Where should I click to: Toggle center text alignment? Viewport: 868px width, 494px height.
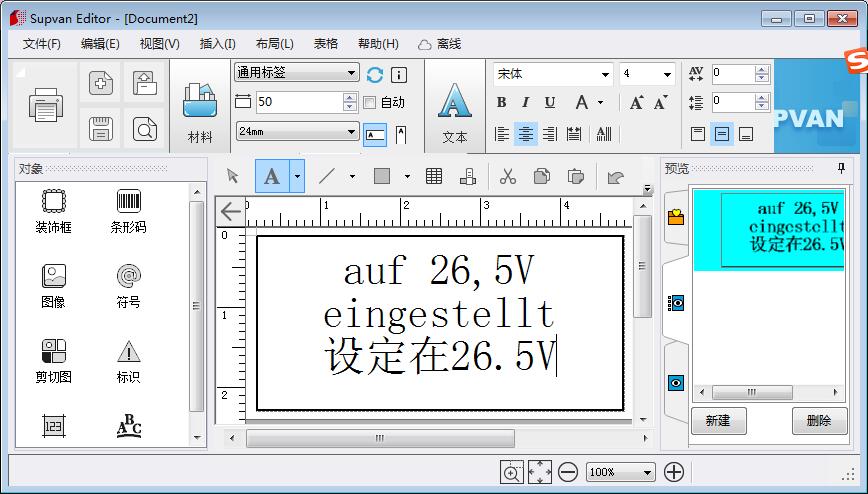pyautogui.click(x=526, y=134)
